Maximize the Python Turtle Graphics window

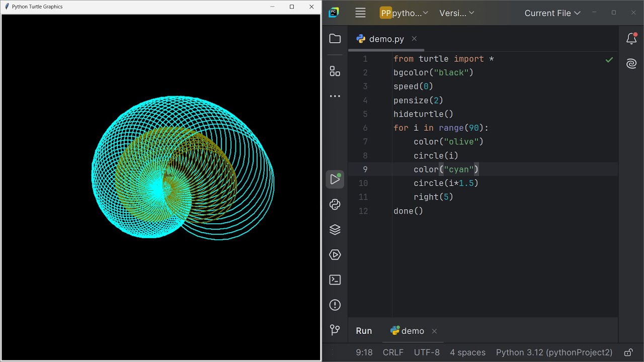tap(292, 7)
